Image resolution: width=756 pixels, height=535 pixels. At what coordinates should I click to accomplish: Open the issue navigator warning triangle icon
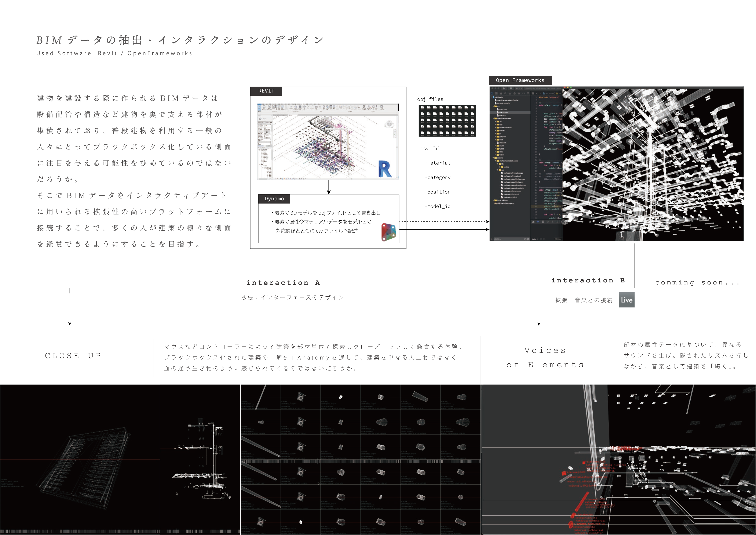click(x=510, y=94)
